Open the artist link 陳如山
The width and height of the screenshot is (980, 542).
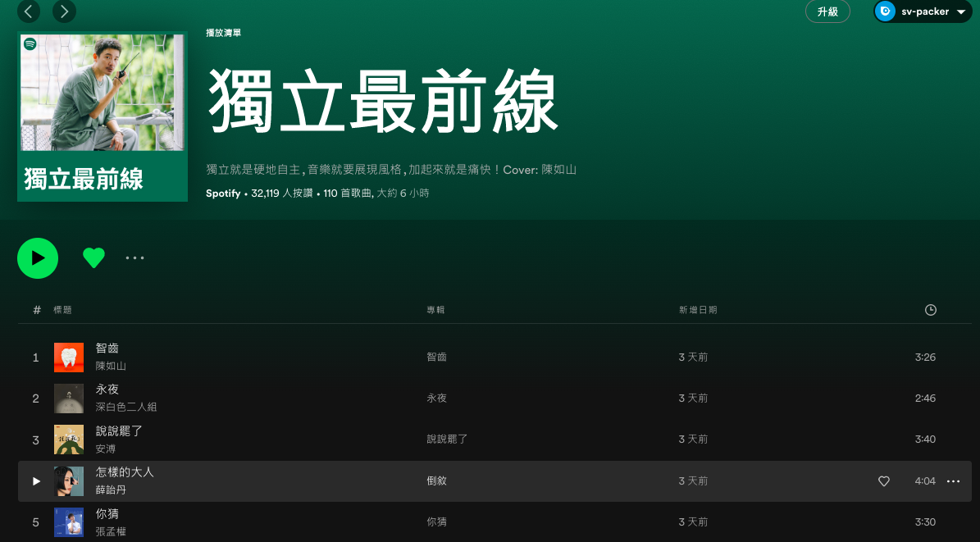[111, 367]
